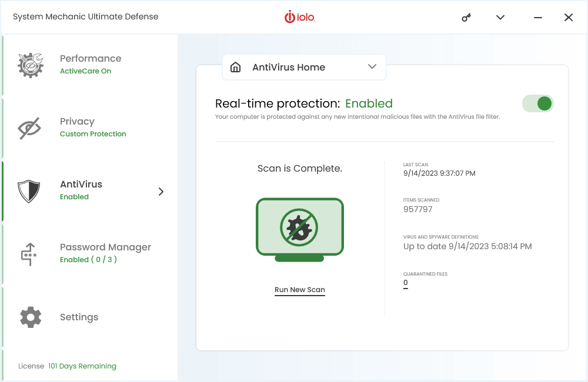Click the Password Manager lock icon
The height and width of the screenshot is (382, 588).
coord(29,254)
